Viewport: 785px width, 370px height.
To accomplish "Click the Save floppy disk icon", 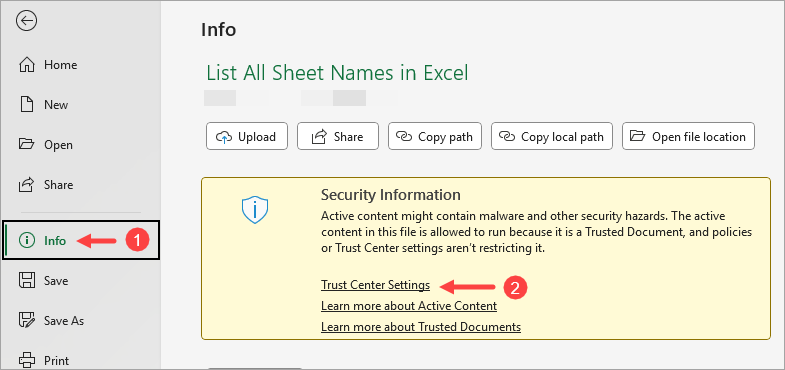I will [26, 280].
